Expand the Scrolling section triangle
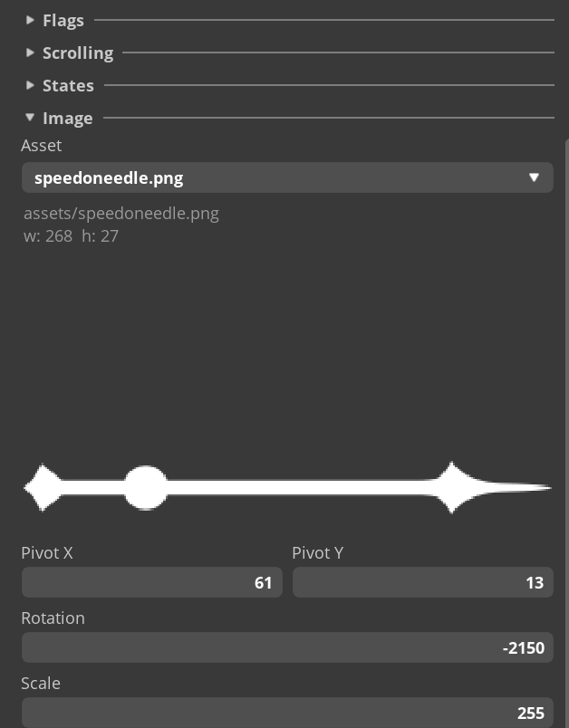The width and height of the screenshot is (569, 728). coord(31,53)
